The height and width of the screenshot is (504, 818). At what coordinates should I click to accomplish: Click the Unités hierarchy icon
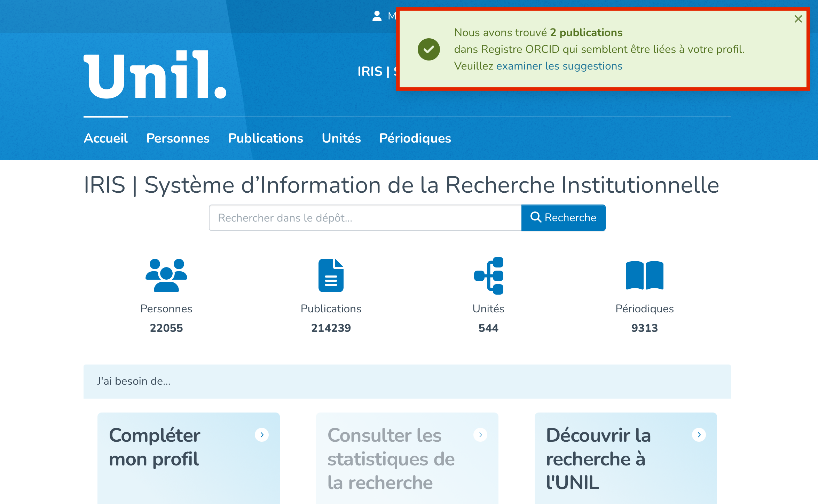[489, 275]
